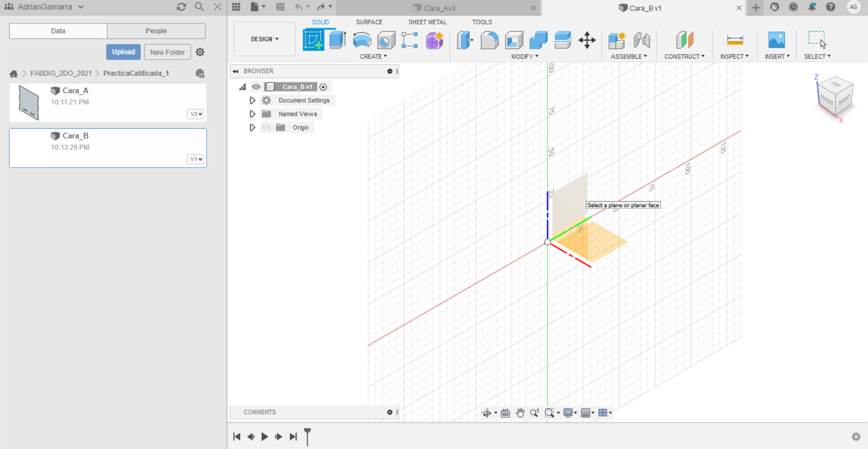Select the Joint tool in Assemble

point(642,40)
